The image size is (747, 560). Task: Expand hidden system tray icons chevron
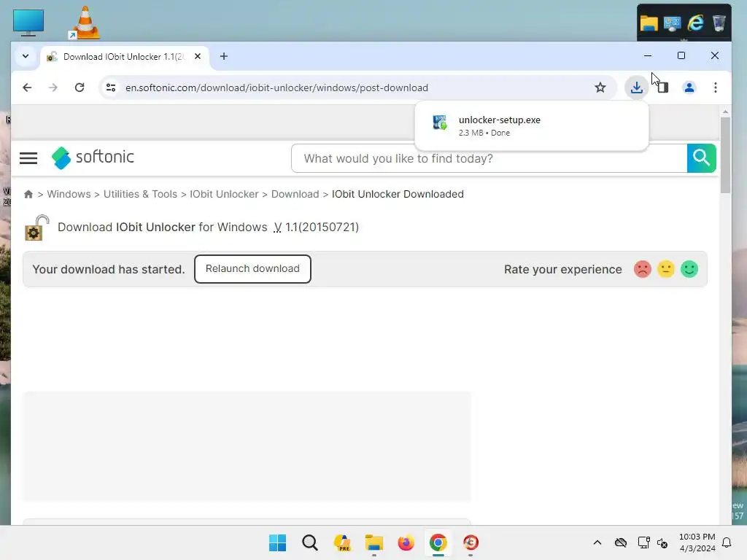tap(597, 542)
